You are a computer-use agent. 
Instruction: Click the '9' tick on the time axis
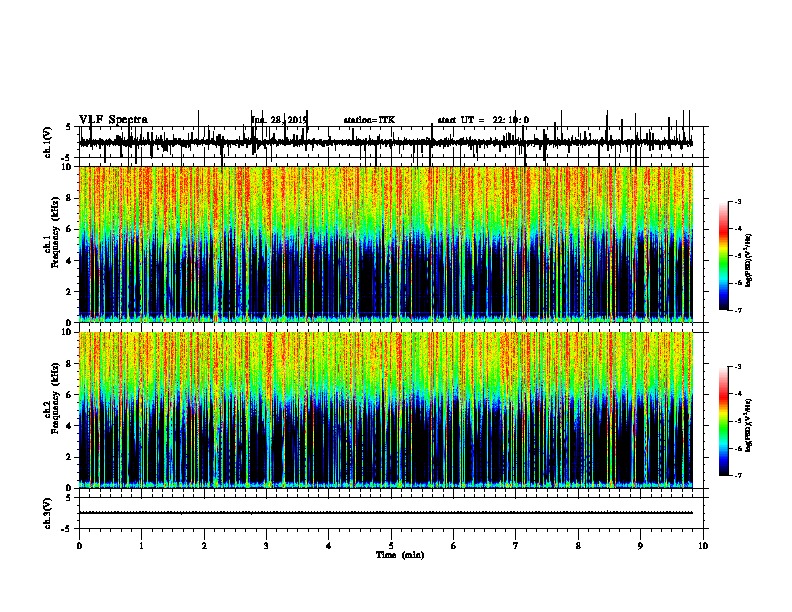[640, 546]
